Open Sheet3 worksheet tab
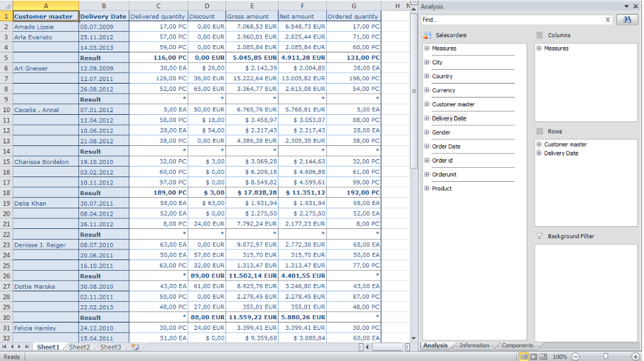644x361 pixels. point(111,347)
